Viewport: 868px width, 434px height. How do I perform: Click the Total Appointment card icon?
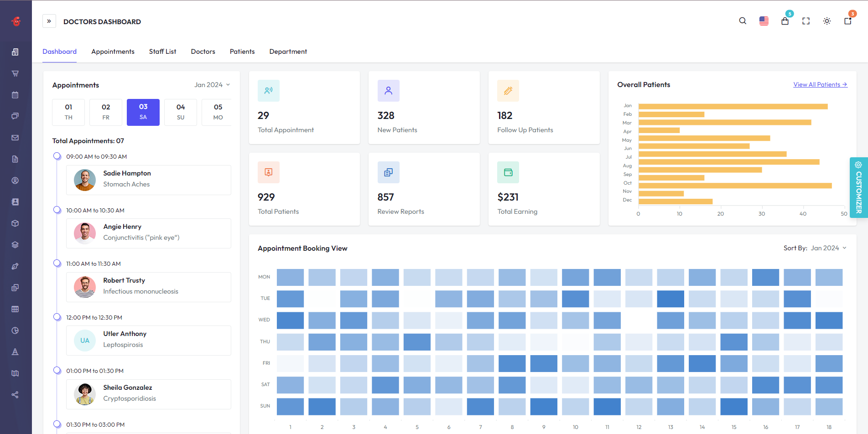[x=269, y=91]
